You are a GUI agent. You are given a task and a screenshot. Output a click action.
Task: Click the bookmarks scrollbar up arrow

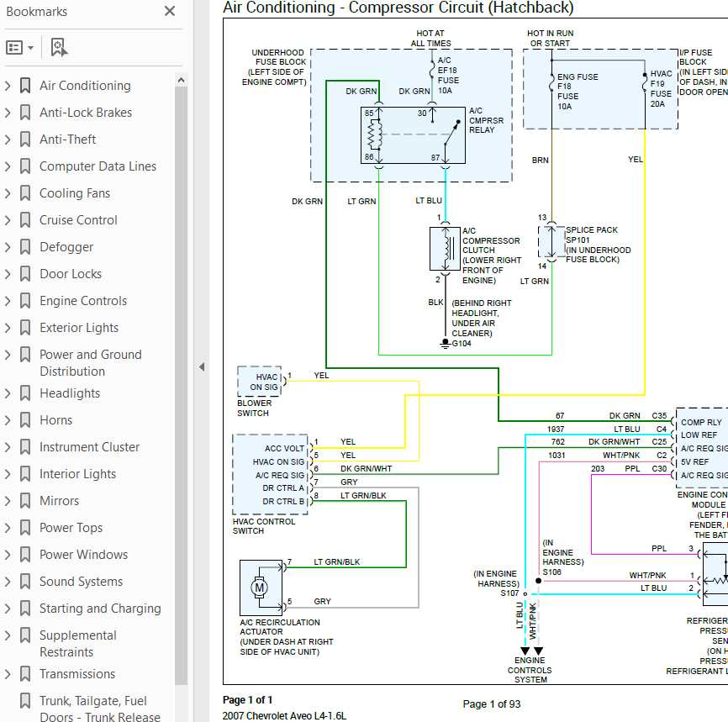181,81
